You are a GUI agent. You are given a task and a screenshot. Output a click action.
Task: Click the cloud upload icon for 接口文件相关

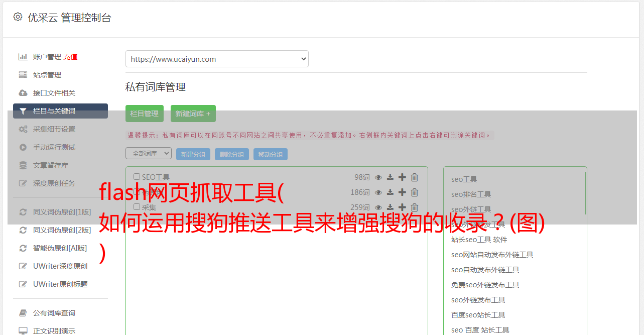tap(23, 93)
